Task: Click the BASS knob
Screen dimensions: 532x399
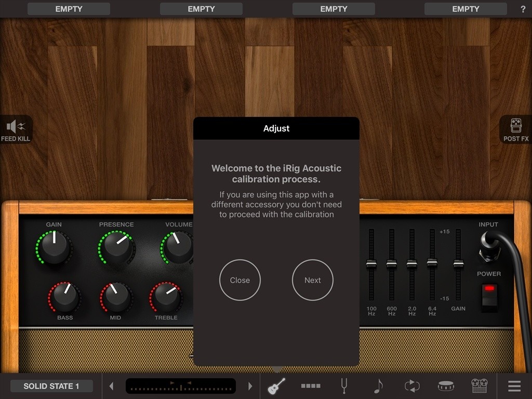Action: (x=64, y=297)
